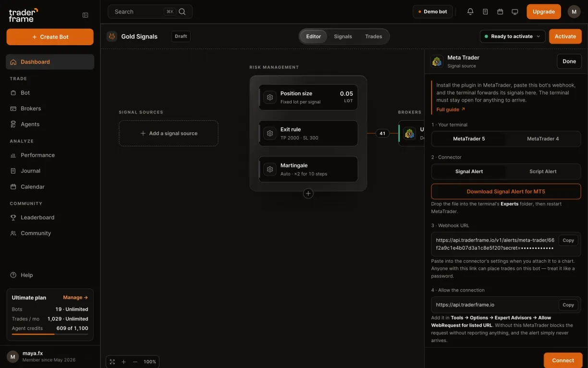Switch to the Editor tab
Screen dimensions: 588x368
coord(314,37)
